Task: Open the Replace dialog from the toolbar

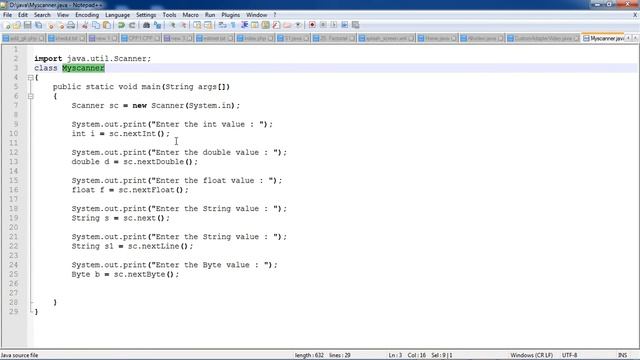Action: point(157,25)
